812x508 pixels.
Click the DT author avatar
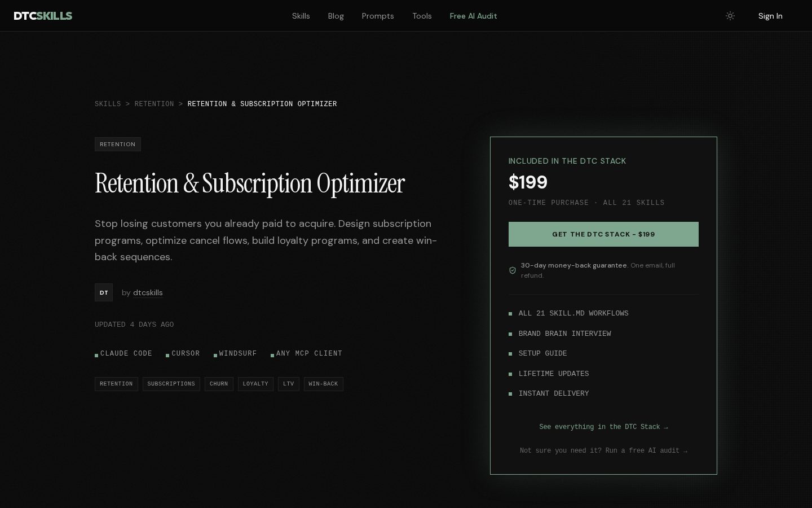coord(104,292)
